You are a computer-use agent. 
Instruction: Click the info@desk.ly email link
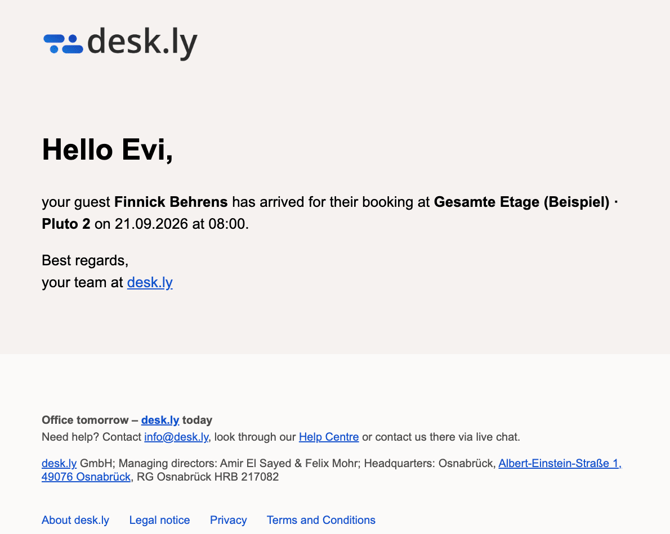point(176,437)
